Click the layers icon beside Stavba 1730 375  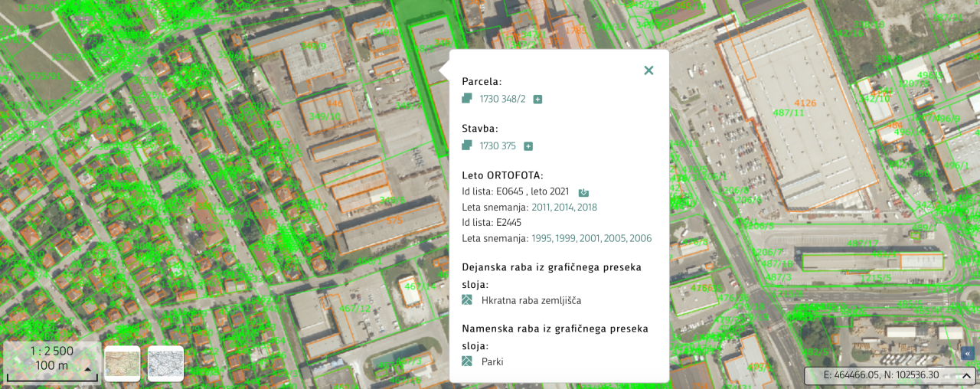tap(467, 145)
